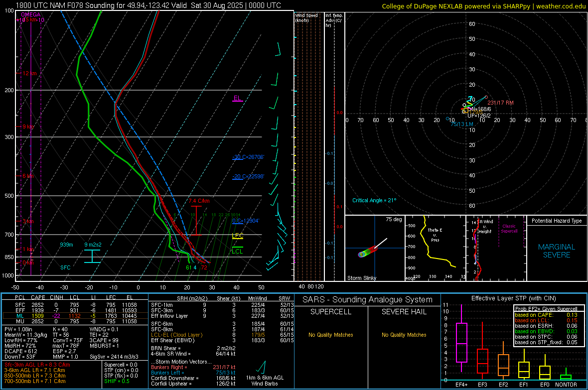Click the magenta EL level label
Screen dimensions: 588x390
pos(237,98)
